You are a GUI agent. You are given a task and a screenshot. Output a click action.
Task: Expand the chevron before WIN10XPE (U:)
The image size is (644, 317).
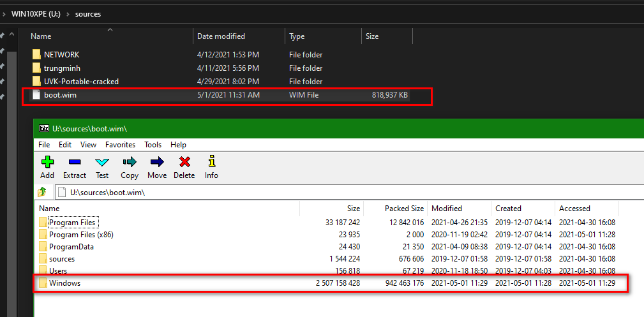4,14
